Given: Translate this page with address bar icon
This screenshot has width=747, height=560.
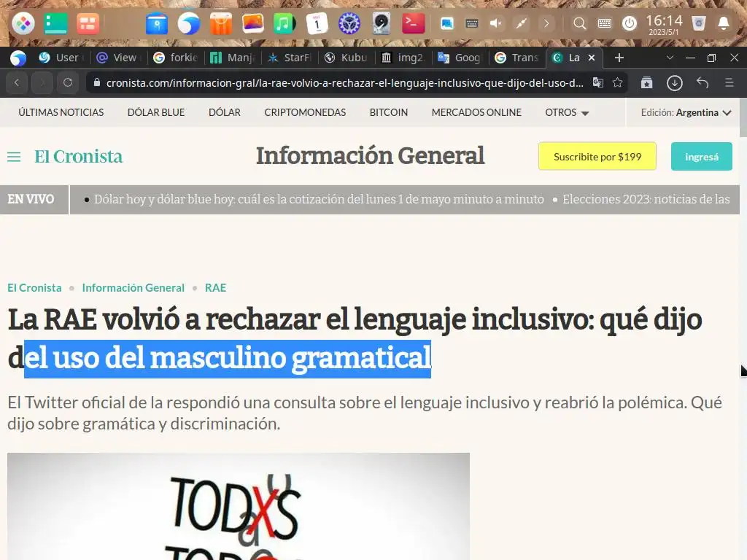Looking at the screenshot, I should click(598, 82).
